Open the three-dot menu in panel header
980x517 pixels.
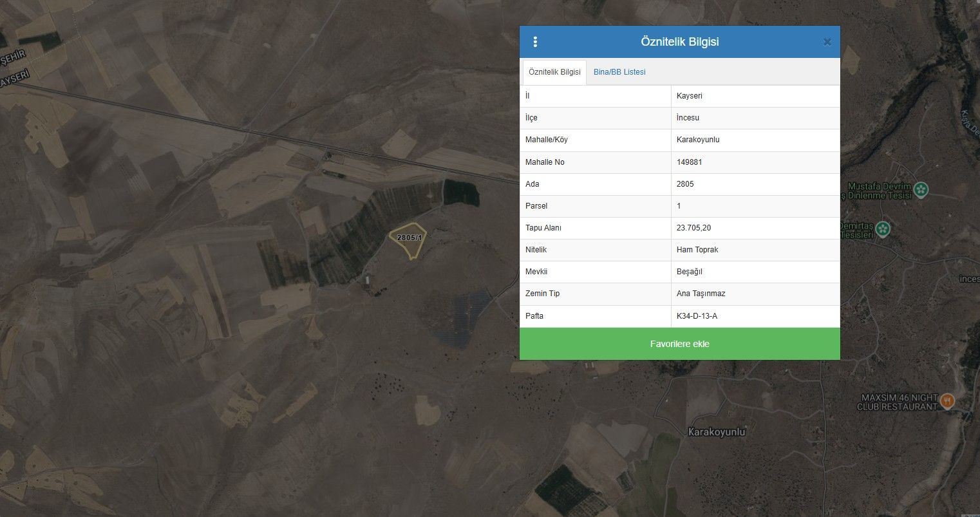pos(535,42)
